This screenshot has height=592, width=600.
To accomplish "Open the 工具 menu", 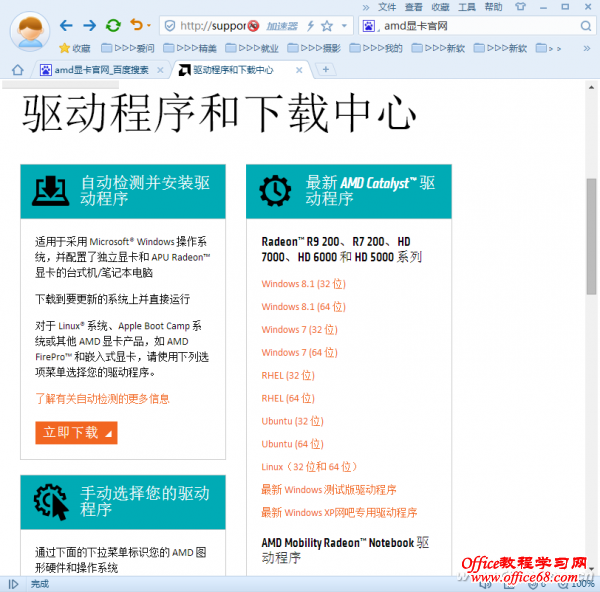I will pos(467,7).
